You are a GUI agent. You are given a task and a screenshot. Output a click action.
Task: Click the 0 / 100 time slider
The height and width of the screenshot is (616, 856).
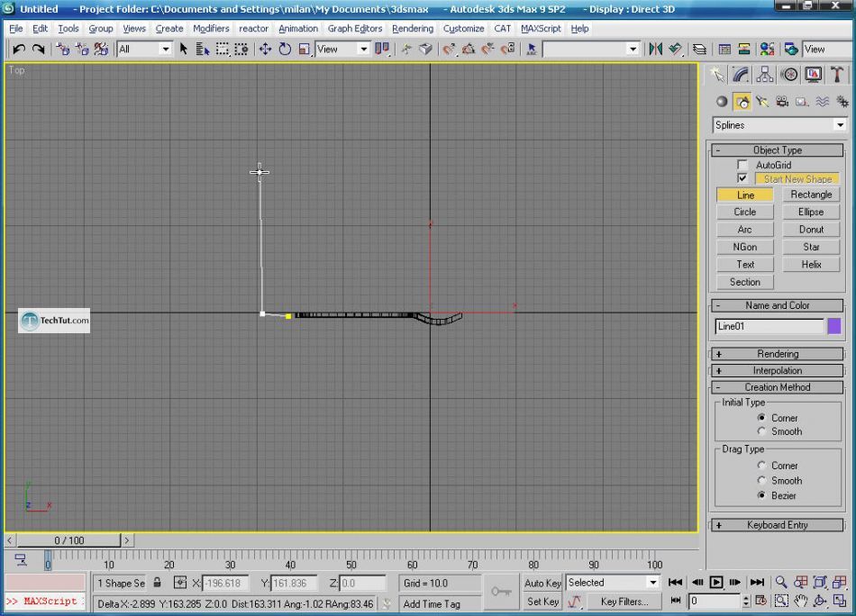click(x=68, y=540)
